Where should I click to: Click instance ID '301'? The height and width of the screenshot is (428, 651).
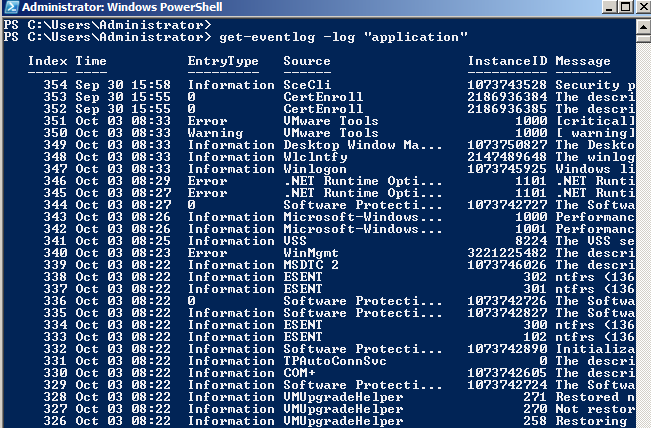click(535, 289)
